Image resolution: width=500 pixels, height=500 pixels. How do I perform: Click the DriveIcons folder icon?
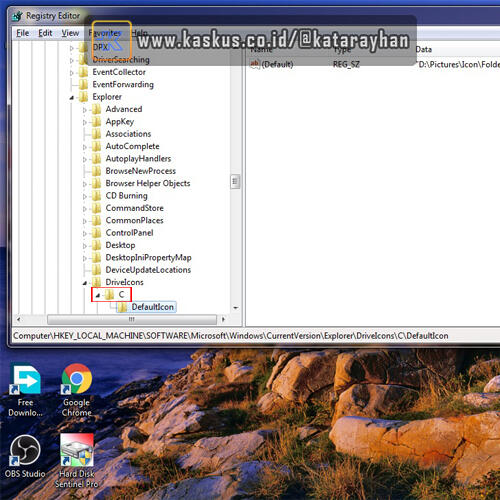(96, 282)
